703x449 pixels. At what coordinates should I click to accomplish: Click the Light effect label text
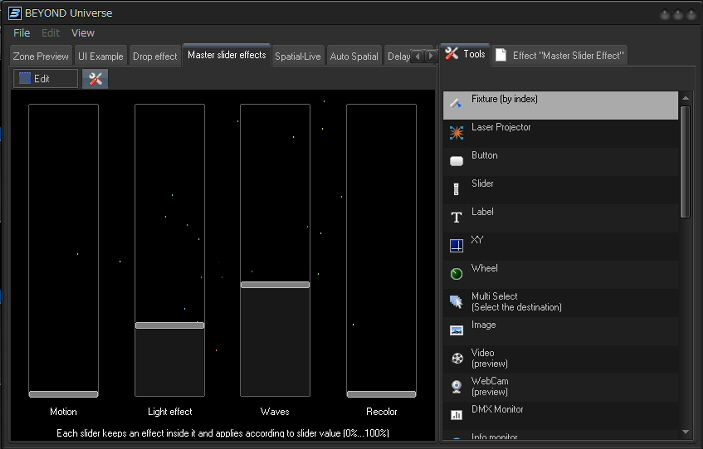click(x=170, y=412)
